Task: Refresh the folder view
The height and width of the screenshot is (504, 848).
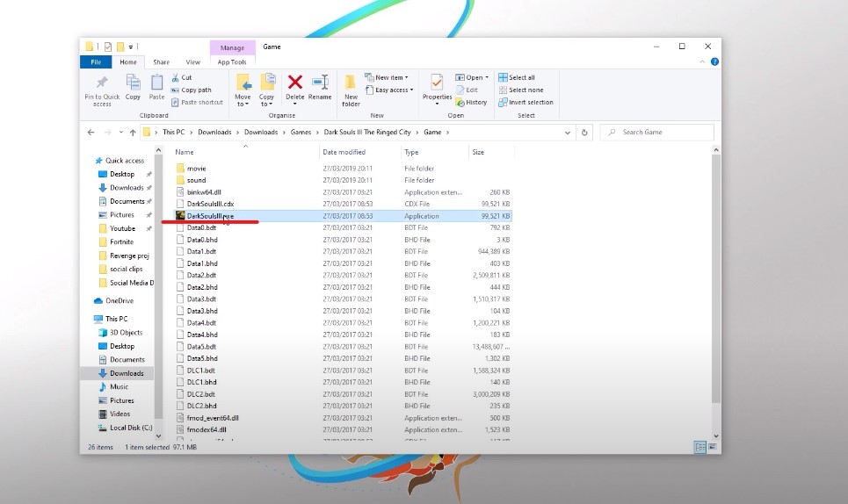Action: [584, 133]
